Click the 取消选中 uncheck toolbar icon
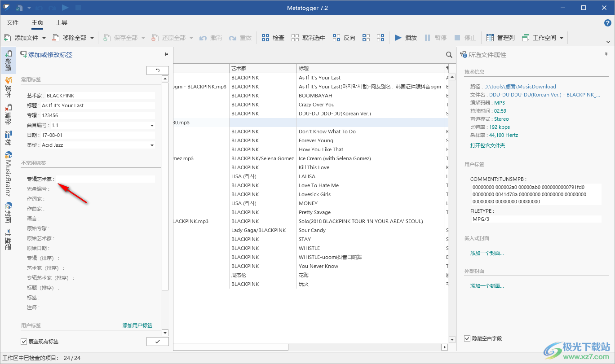 (295, 38)
